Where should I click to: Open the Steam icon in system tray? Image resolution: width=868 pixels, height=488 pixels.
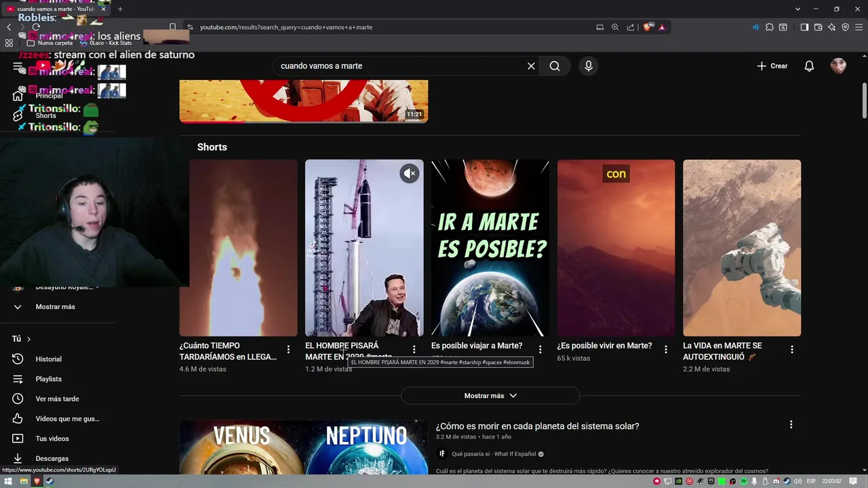(787, 481)
